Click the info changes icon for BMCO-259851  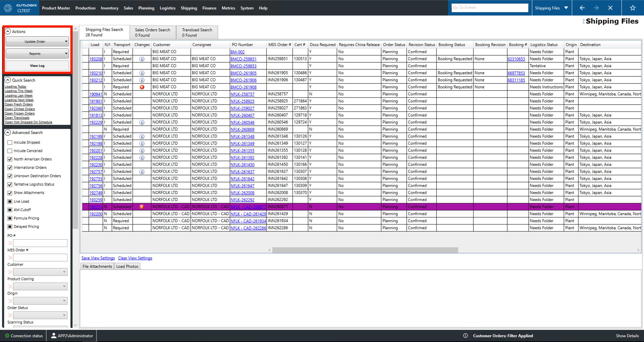click(x=142, y=59)
